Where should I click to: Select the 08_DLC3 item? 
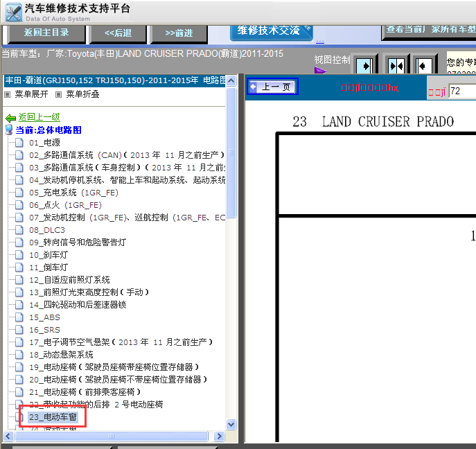[47, 230]
